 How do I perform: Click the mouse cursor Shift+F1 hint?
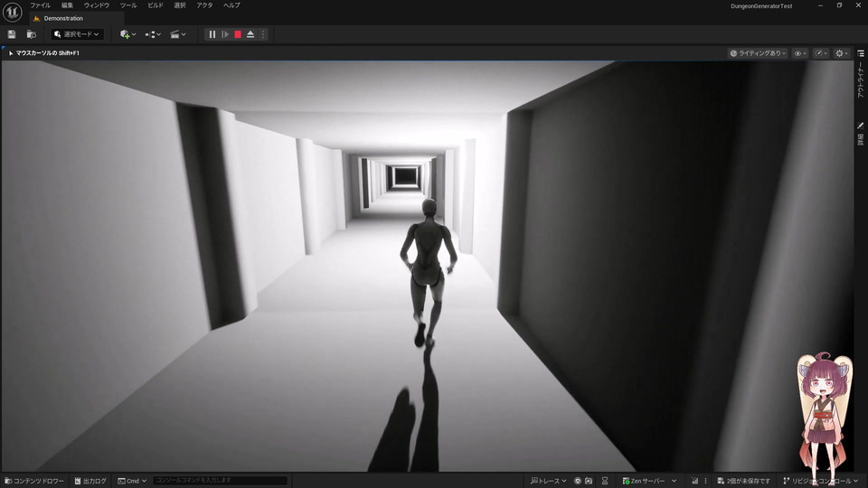pyautogui.click(x=44, y=53)
